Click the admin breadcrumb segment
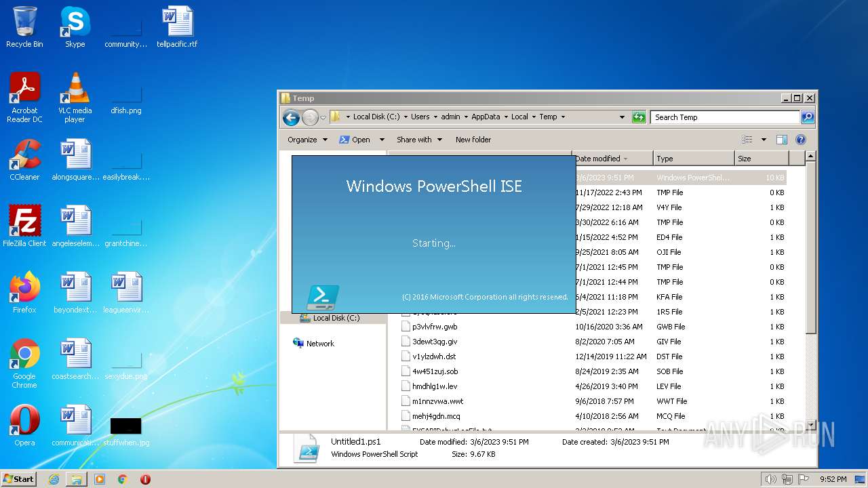The image size is (868, 488). (x=450, y=117)
